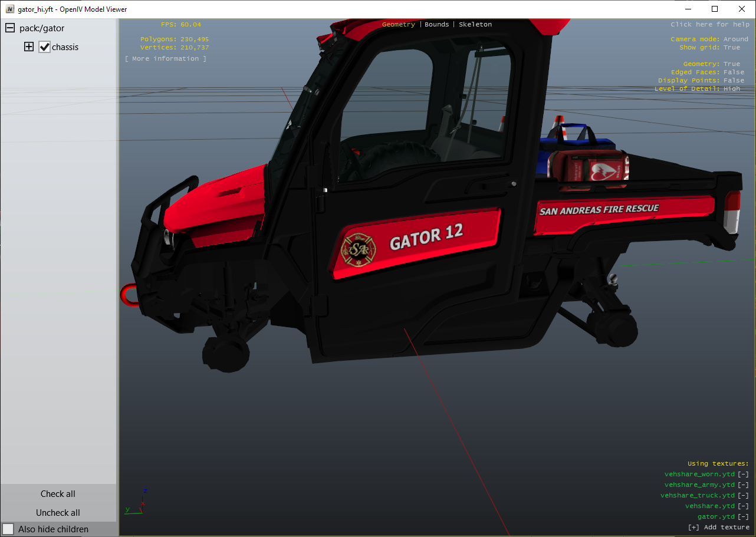Click the 'Click here for help' link

pyautogui.click(x=710, y=24)
